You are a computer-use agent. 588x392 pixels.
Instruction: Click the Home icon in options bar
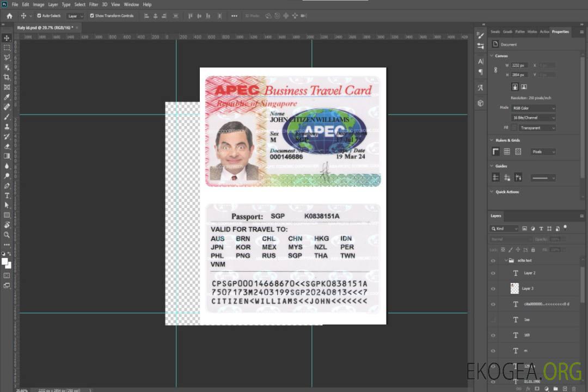pos(9,16)
